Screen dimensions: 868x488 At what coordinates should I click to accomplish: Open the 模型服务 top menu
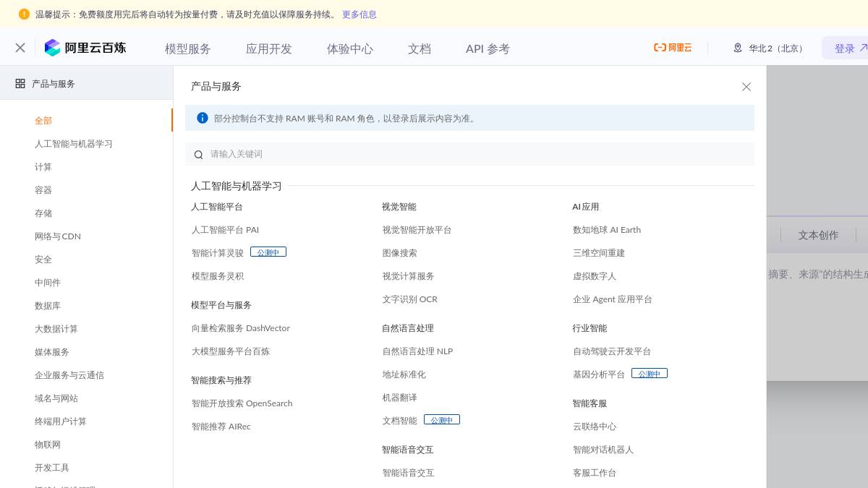(x=188, y=49)
